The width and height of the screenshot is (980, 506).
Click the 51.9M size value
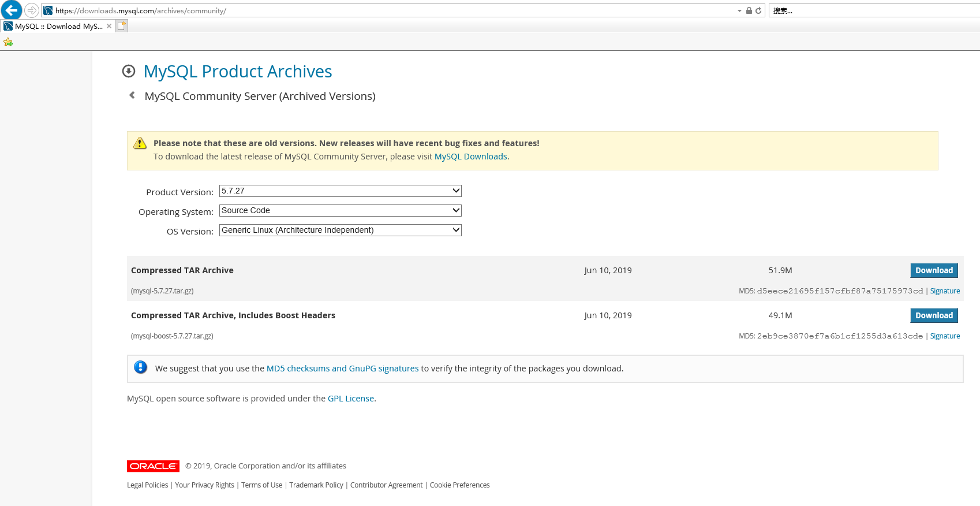pos(780,270)
